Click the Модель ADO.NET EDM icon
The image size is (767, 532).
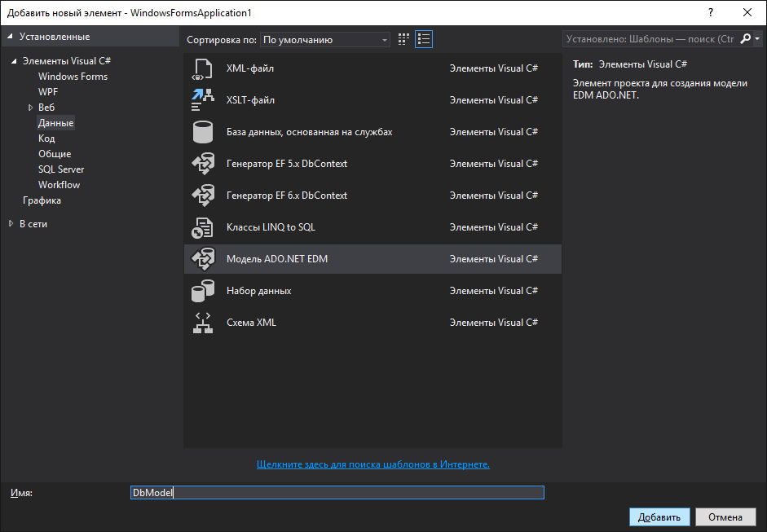(202, 259)
